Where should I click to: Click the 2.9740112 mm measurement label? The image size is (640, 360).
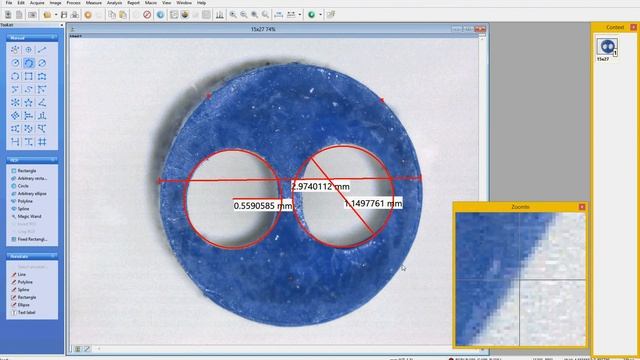pyautogui.click(x=320, y=187)
